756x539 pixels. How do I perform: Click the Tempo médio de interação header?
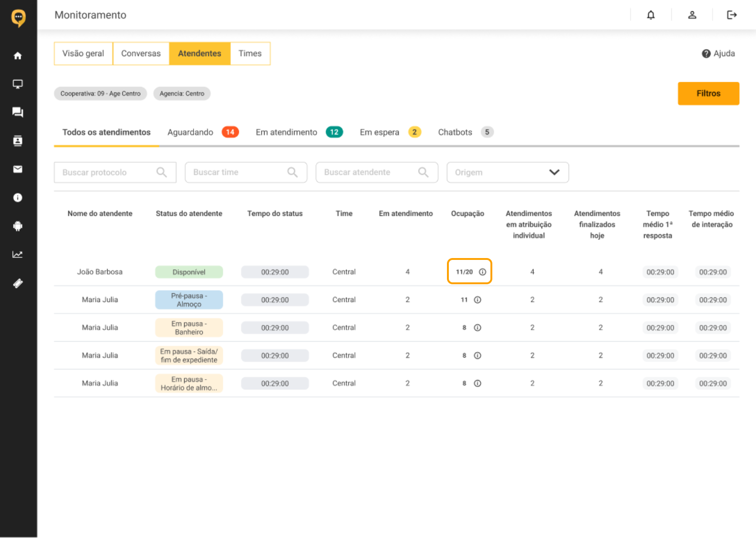(x=712, y=219)
